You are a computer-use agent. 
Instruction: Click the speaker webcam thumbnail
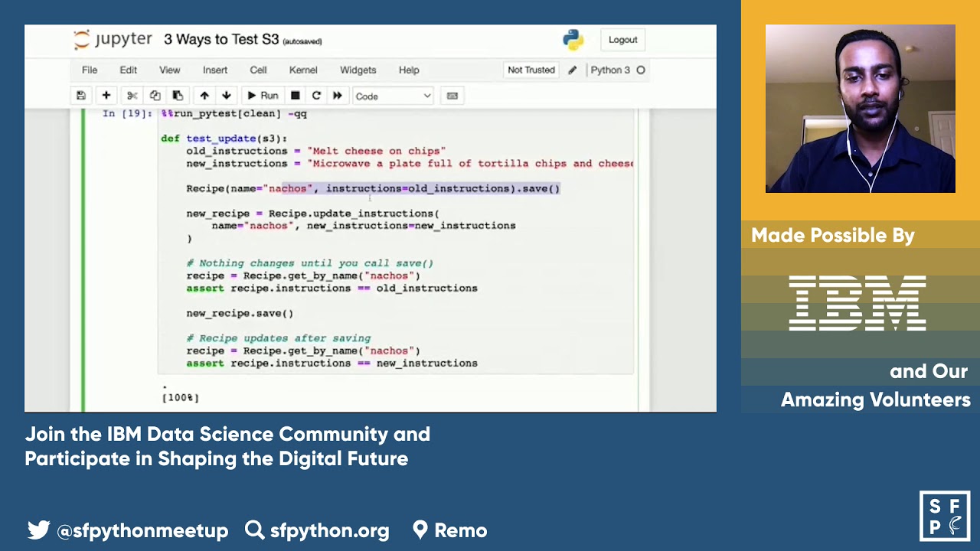point(860,109)
